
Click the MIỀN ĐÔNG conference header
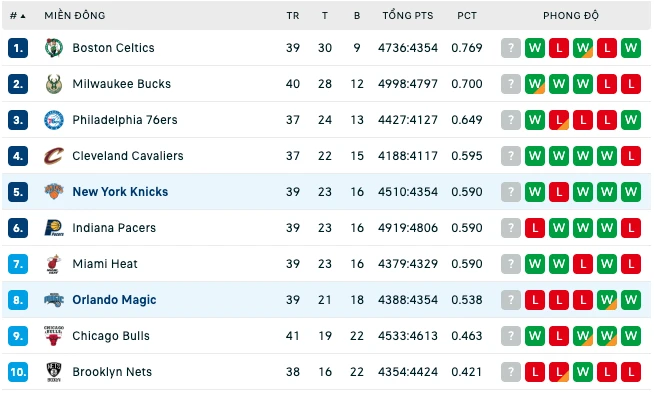tap(75, 15)
